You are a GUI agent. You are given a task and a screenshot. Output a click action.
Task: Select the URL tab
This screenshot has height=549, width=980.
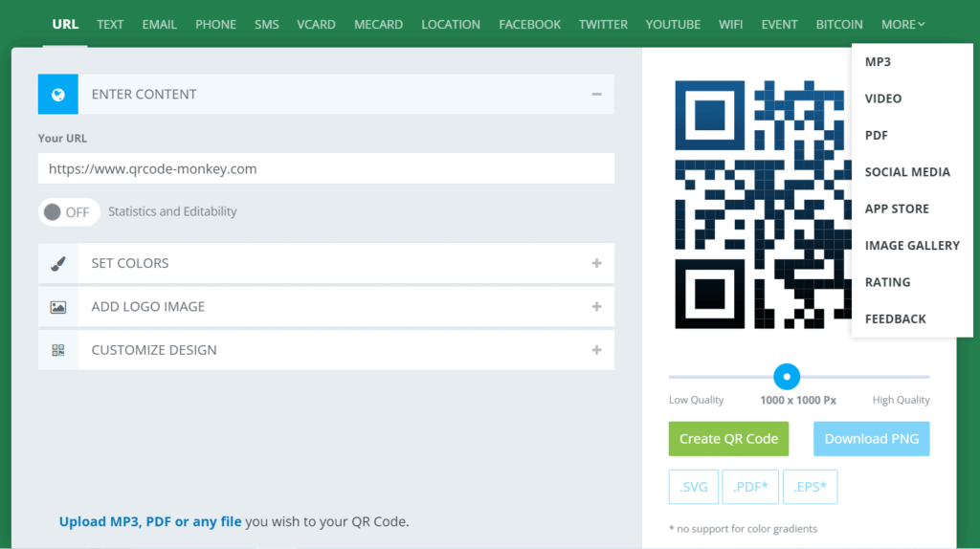coord(65,24)
